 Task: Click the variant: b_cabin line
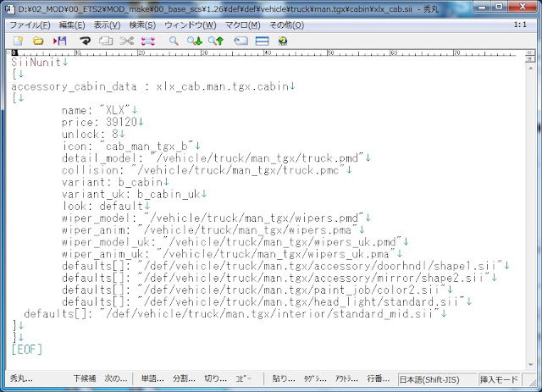(115, 182)
